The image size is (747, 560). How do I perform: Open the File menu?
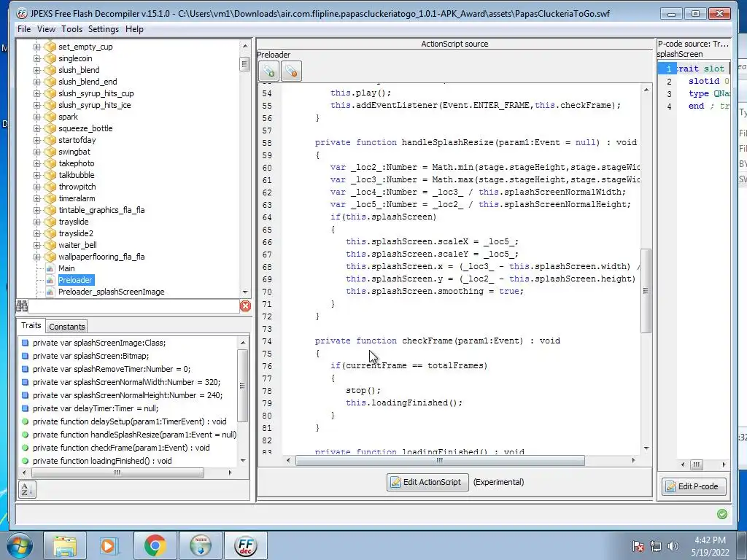24,29
